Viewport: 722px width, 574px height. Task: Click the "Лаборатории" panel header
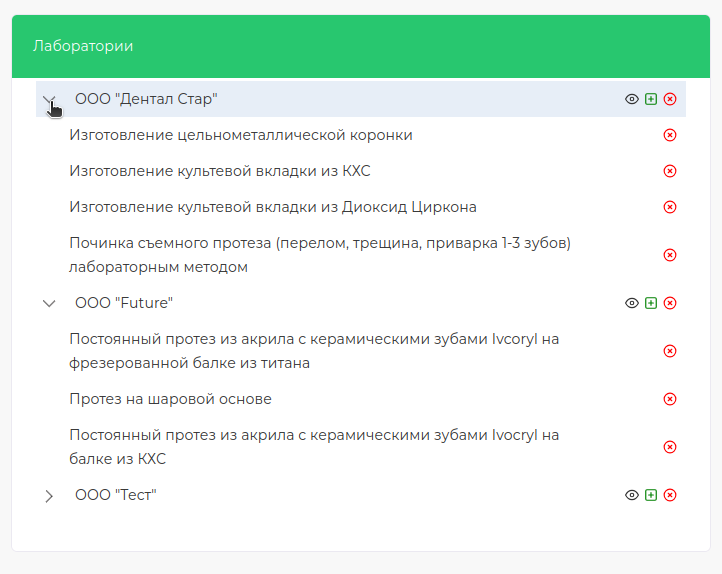(x=361, y=46)
